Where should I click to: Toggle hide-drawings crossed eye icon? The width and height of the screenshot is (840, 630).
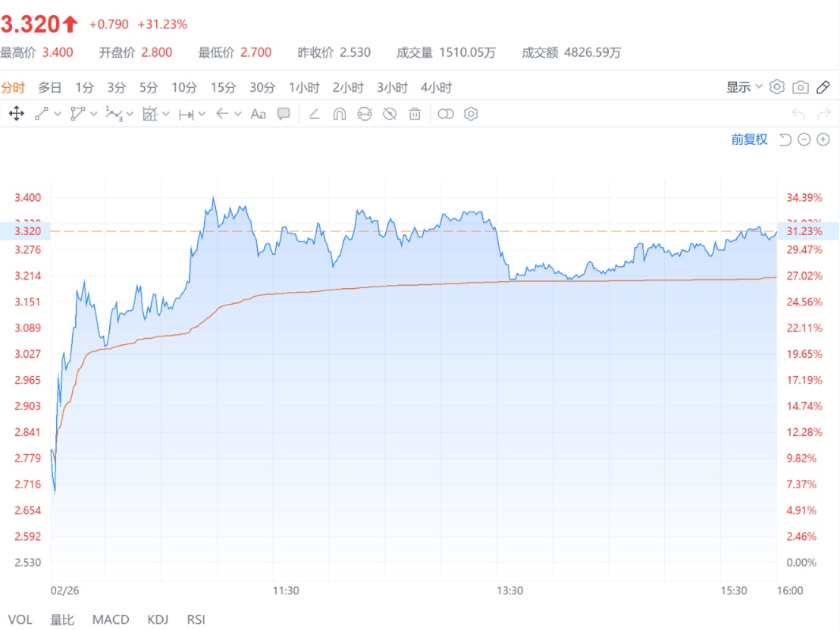pyautogui.click(x=390, y=114)
